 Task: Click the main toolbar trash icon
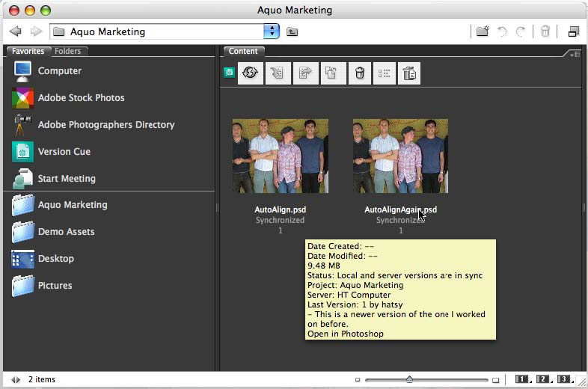coord(545,31)
